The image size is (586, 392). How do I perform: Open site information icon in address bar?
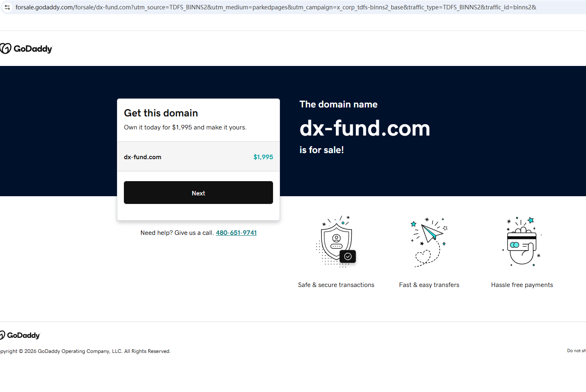tap(7, 7)
